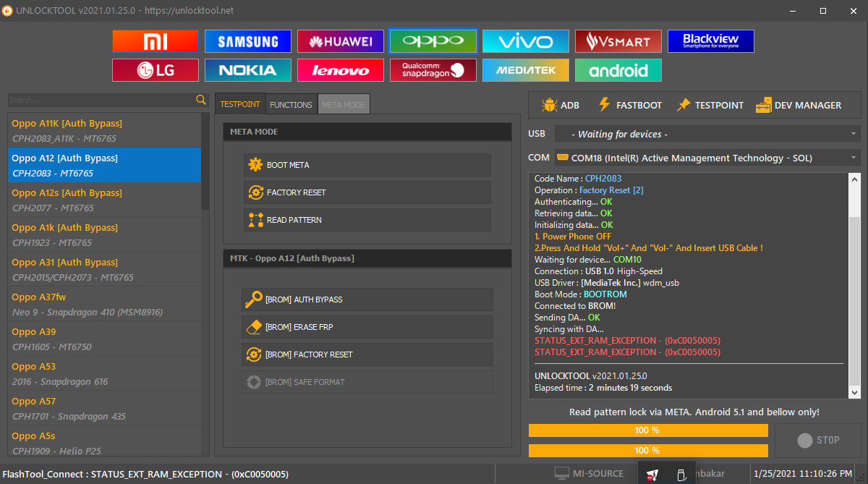Click the Testpoint pin icon
This screenshot has height=484, width=868.
point(684,105)
